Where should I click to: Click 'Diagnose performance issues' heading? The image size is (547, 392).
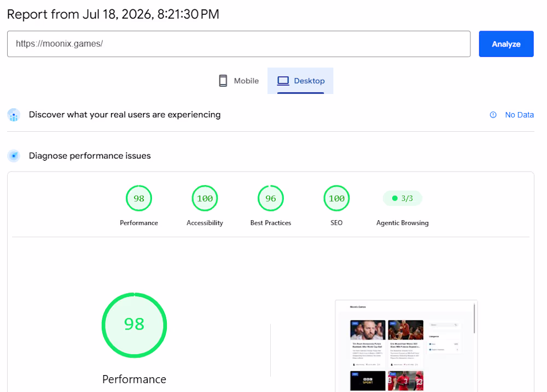click(x=90, y=156)
